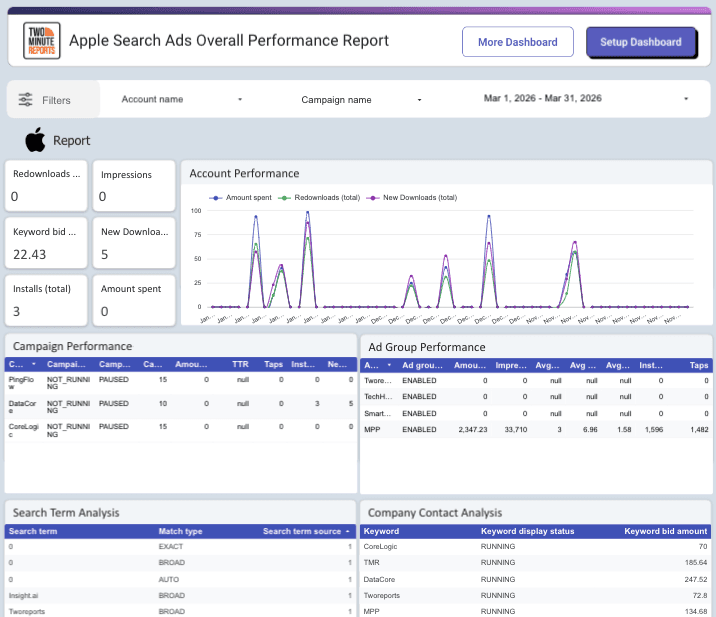Click the Two Minute Reports logo
This screenshot has width=716, height=617.
(x=42, y=41)
